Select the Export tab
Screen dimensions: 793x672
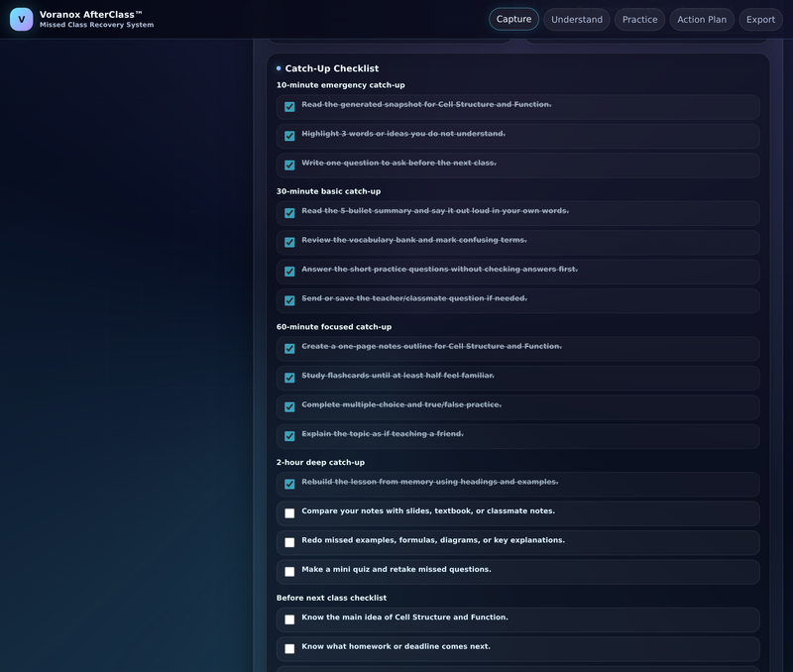click(760, 19)
